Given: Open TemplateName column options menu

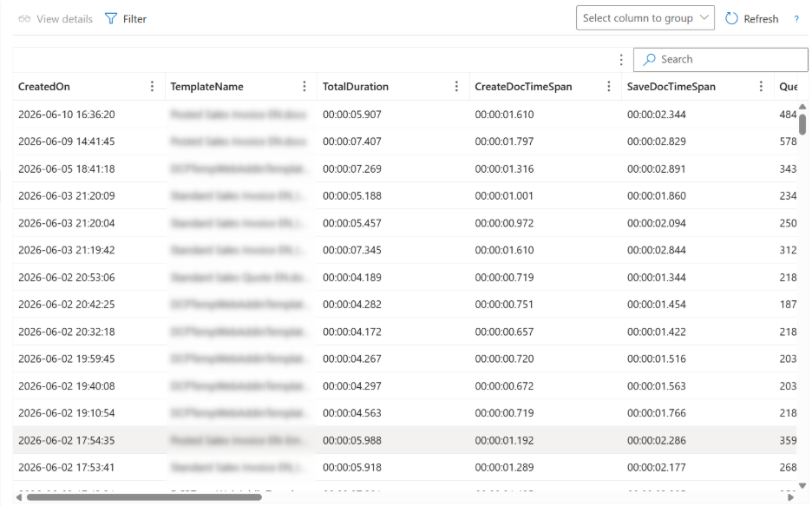Looking at the screenshot, I should (x=304, y=87).
